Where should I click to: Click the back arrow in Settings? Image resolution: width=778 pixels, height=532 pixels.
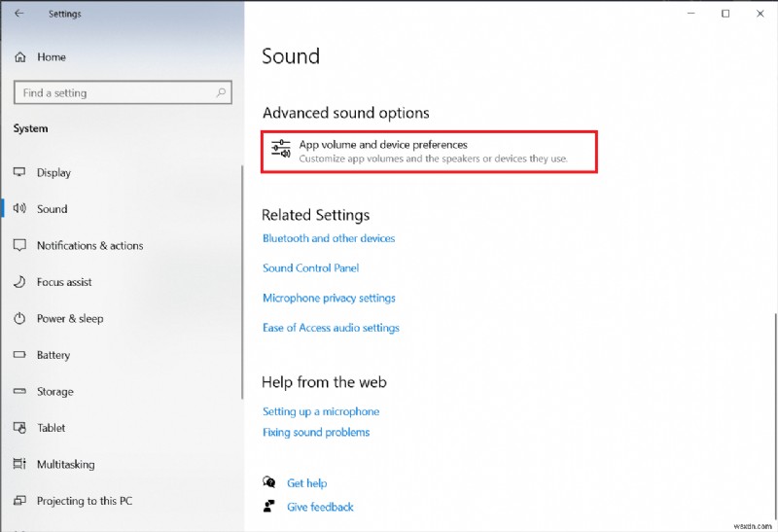pyautogui.click(x=19, y=14)
